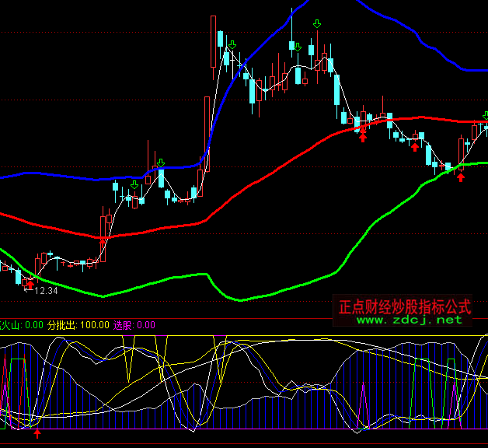The image size is (488, 448).
Task: Open the www.zdcj.net website link
Action: (x=410, y=320)
